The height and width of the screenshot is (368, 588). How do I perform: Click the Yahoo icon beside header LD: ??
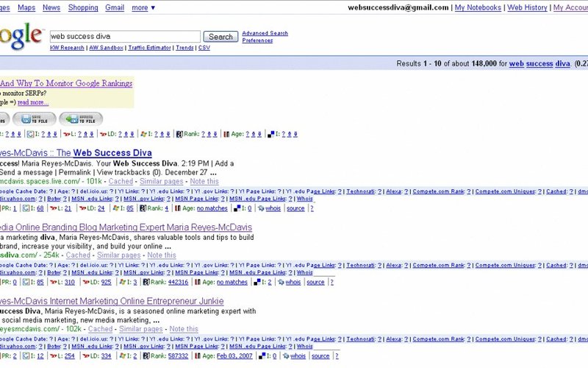[x=104, y=134]
